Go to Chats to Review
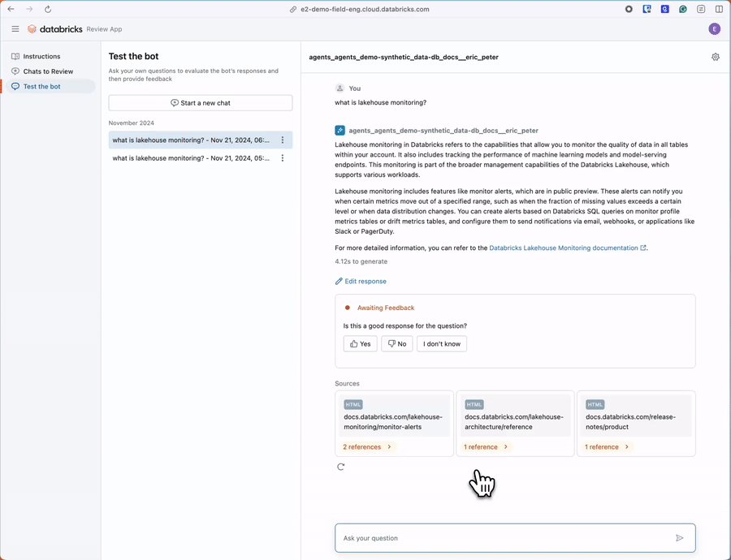Image resolution: width=731 pixels, height=560 pixels. (48, 71)
